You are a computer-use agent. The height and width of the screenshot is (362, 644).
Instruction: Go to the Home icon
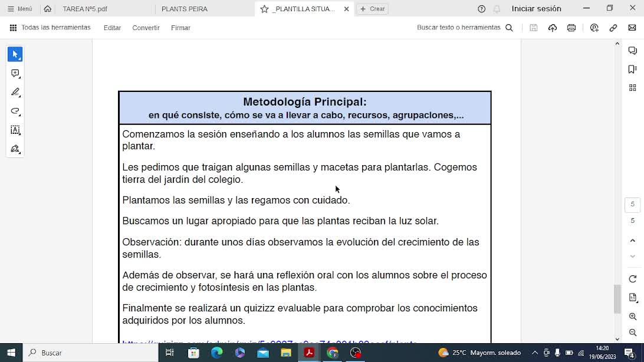pyautogui.click(x=48, y=9)
